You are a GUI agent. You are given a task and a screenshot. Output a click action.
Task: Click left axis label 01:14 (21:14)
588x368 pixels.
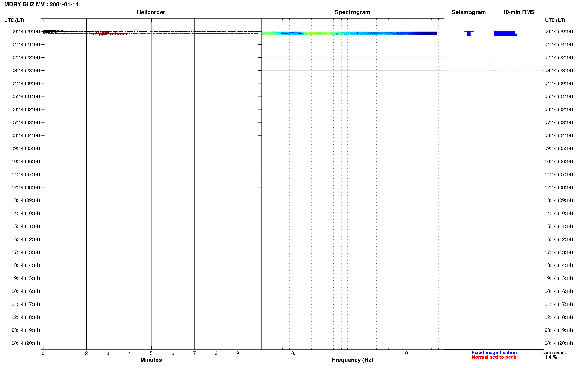26,44
